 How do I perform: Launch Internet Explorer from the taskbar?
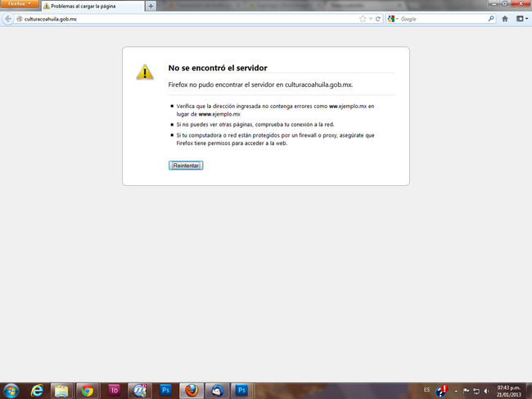[x=36, y=390]
